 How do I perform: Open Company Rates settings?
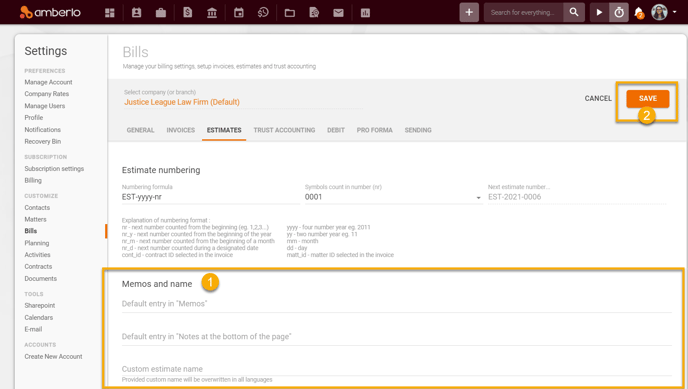(47, 94)
